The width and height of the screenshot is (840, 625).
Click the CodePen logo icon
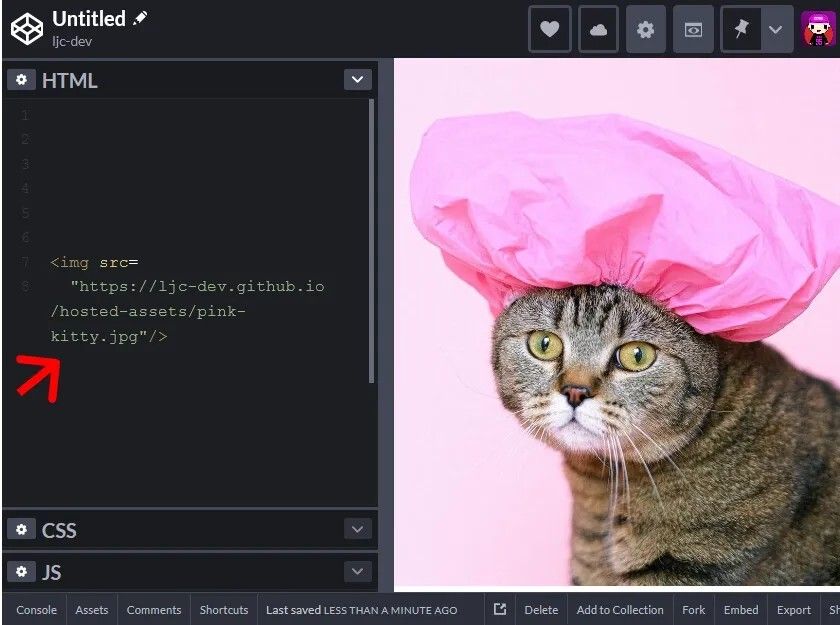point(27,28)
